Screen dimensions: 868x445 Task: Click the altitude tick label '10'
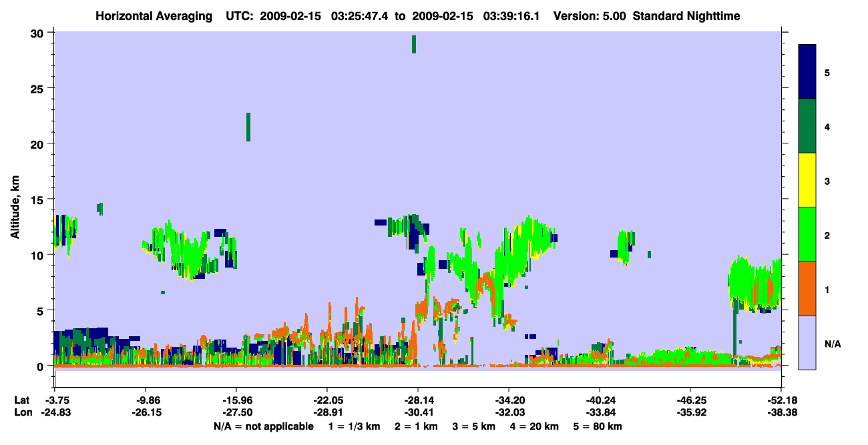39,255
